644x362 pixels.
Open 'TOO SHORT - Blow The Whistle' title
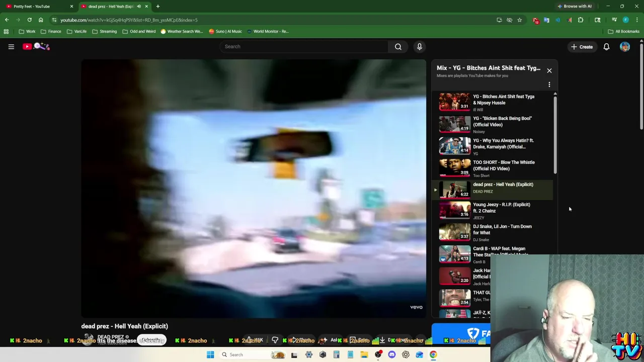[x=504, y=165]
